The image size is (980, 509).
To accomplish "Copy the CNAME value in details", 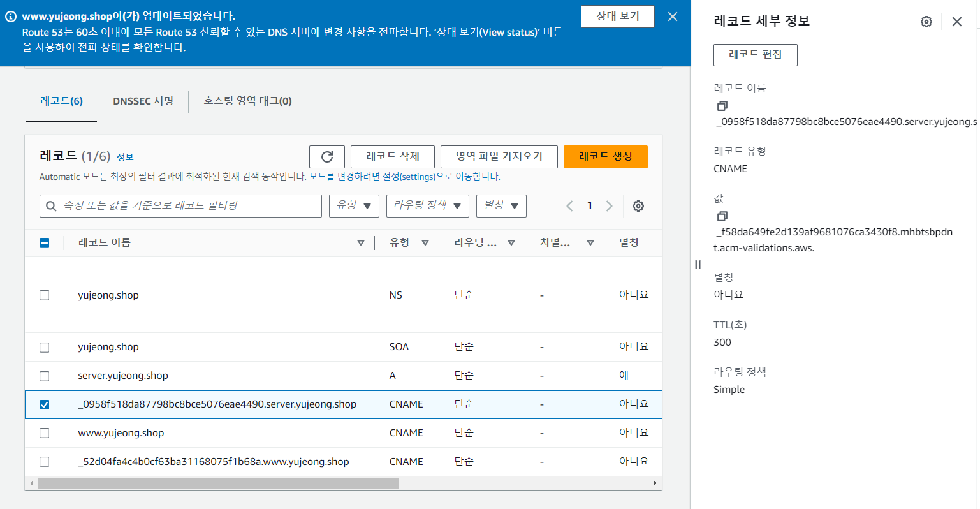I will coord(722,216).
